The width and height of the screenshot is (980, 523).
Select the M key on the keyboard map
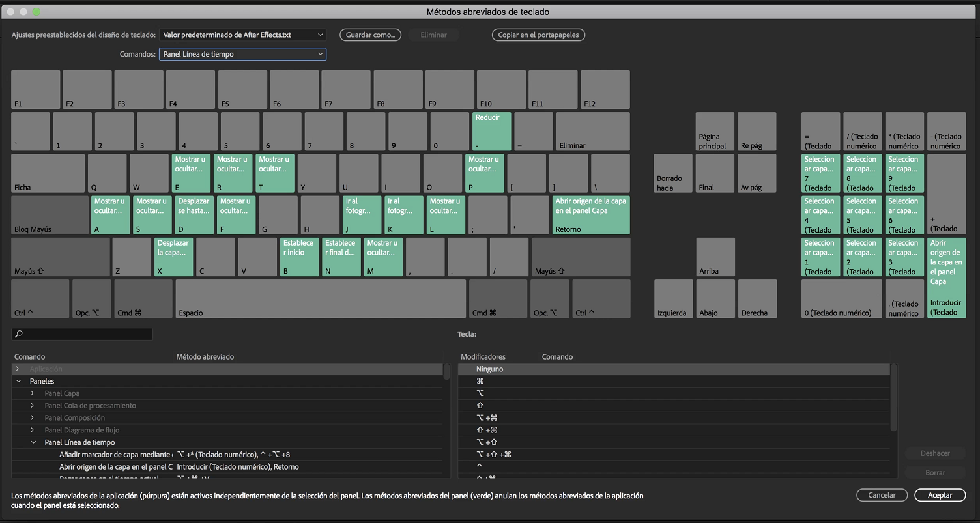[383, 257]
